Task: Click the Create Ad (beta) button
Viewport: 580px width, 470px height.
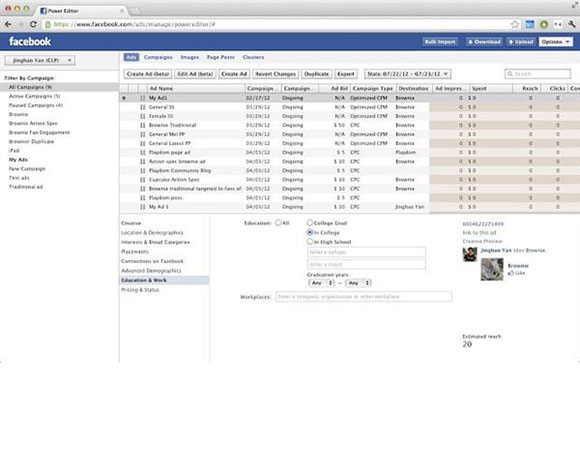Action: click(x=148, y=74)
